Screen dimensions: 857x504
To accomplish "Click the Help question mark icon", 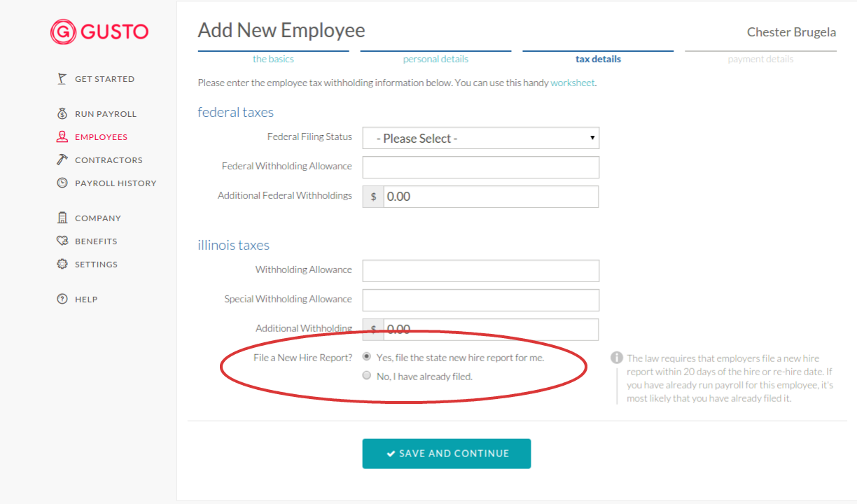I will pyautogui.click(x=62, y=299).
